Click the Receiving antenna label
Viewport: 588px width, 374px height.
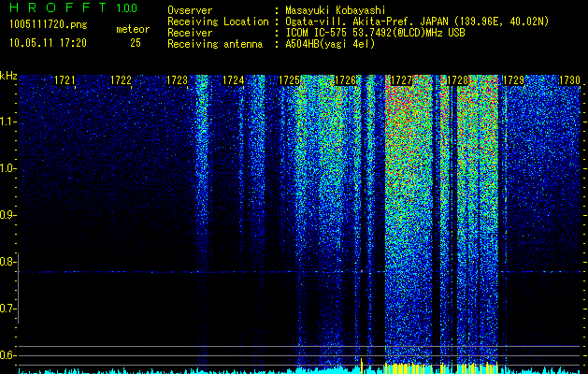[215, 44]
